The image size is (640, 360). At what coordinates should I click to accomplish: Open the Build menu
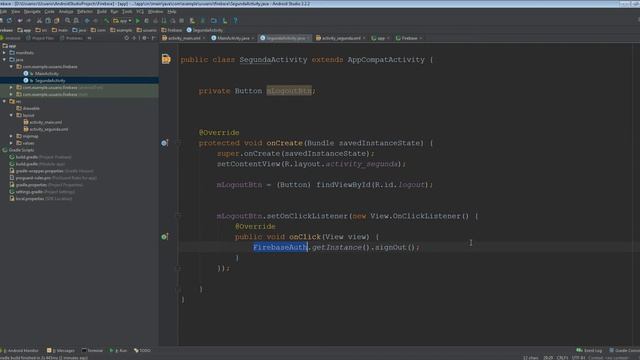(x=102, y=11)
